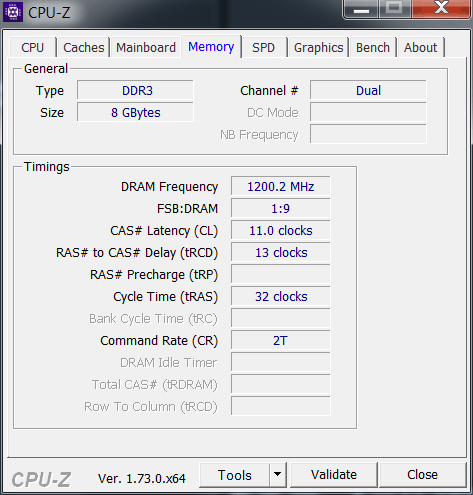Click the empty Total CAS# (tRDRAM) field
This screenshot has width=473, height=495.
coord(281,384)
